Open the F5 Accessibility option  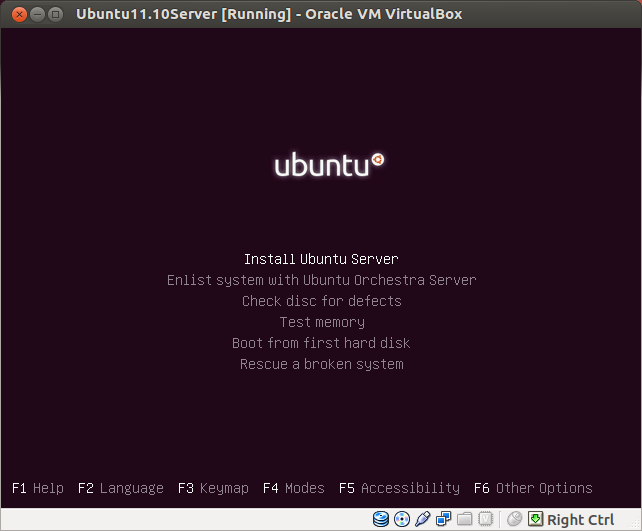399,488
